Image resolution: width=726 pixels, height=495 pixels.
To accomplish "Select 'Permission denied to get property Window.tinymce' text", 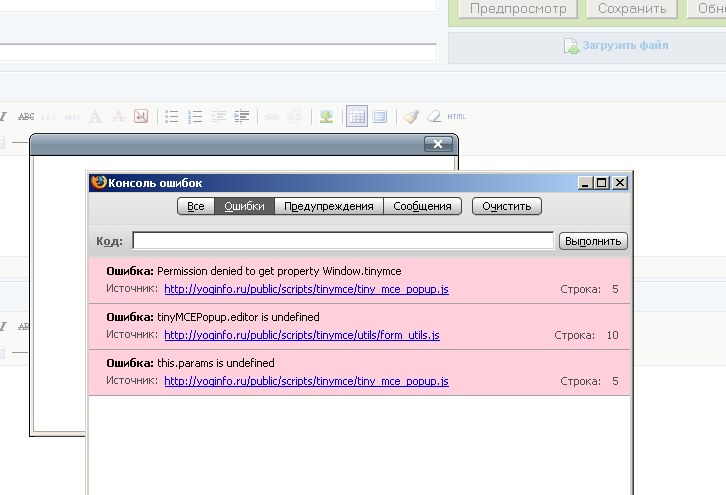I will tap(279, 271).
